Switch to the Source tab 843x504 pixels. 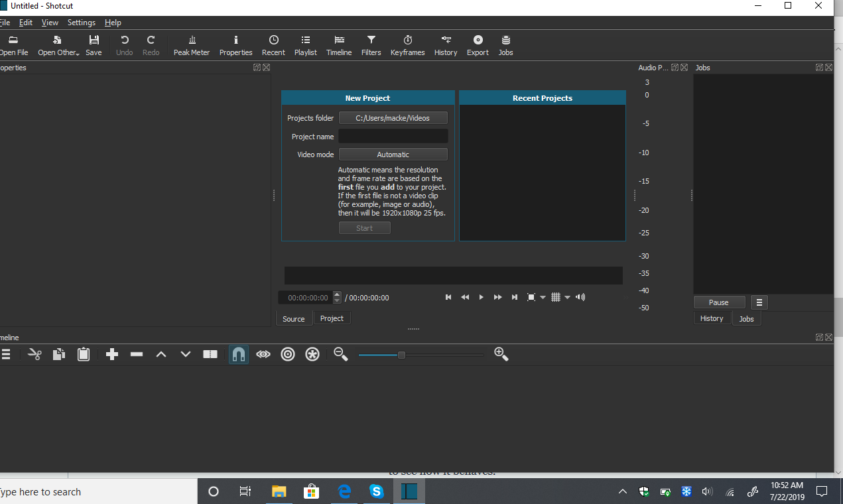[x=294, y=318]
